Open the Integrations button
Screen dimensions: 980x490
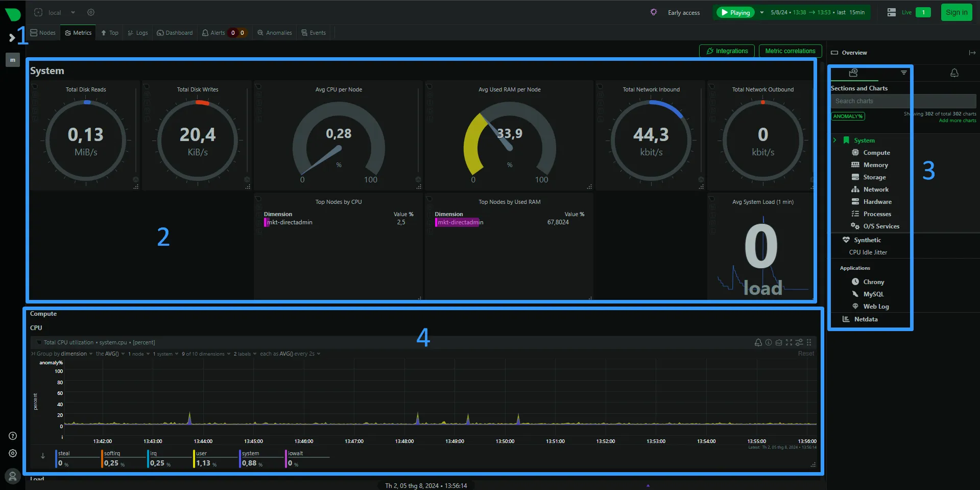(727, 51)
